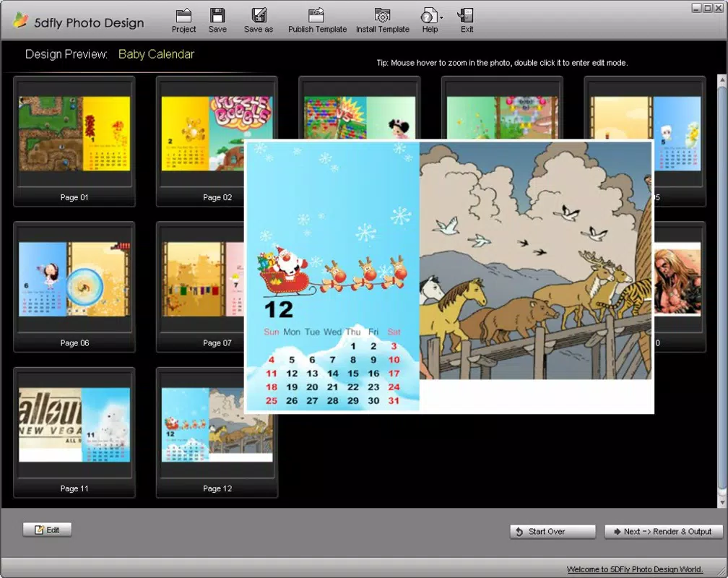
Task: Click Next -> Render & Output button
Action: coord(664,532)
